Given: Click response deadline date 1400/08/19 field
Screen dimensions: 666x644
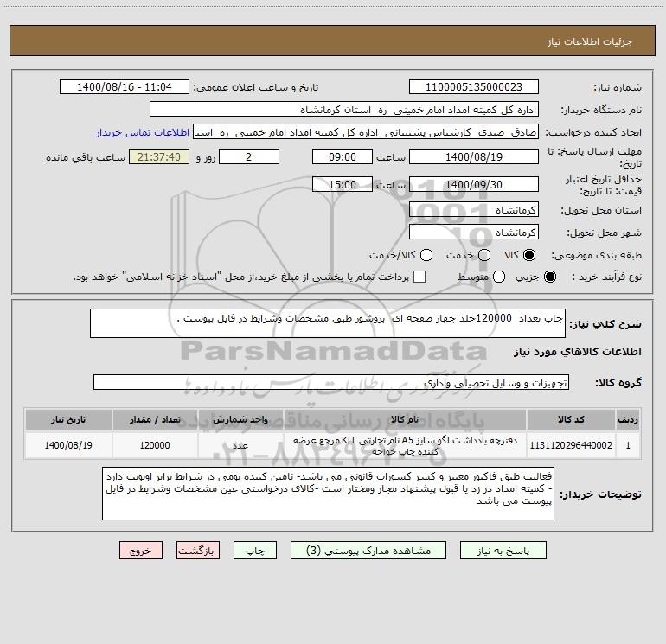Looking at the screenshot, I should coord(474,156).
